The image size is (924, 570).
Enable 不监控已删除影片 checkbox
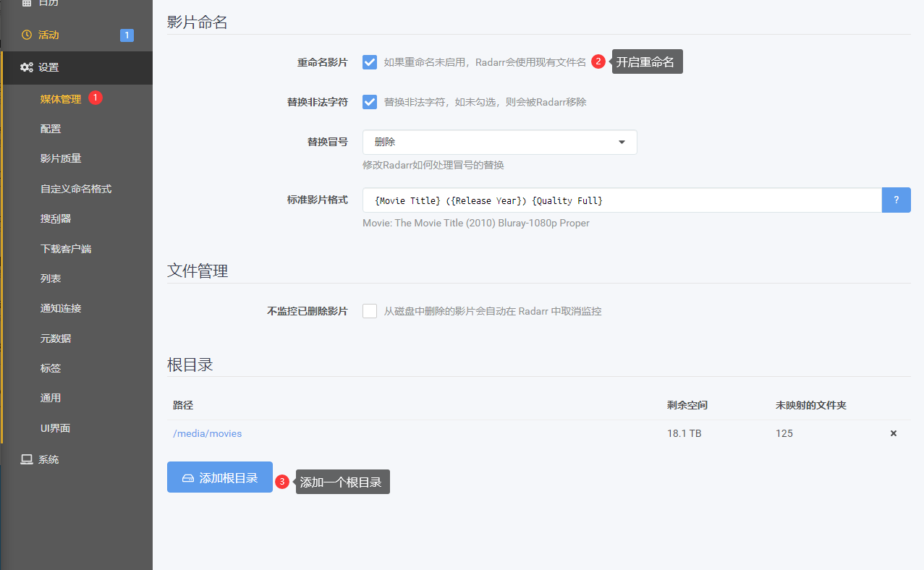pyautogui.click(x=370, y=311)
